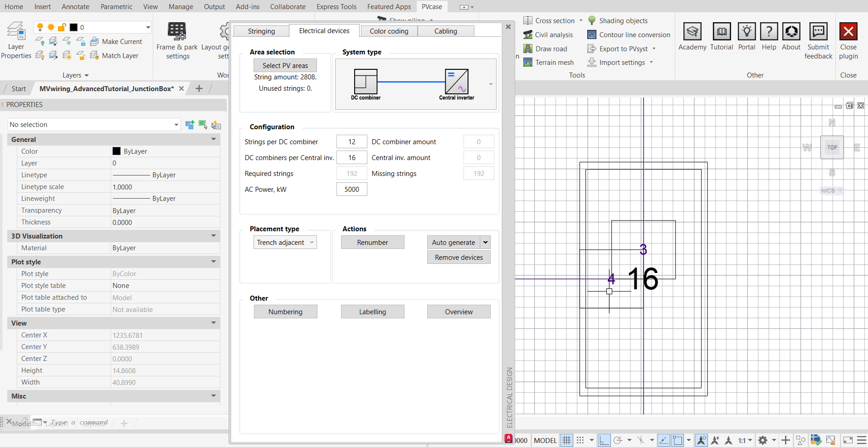868x448 pixels.
Task: Open Layer Properties manager
Action: (16, 40)
